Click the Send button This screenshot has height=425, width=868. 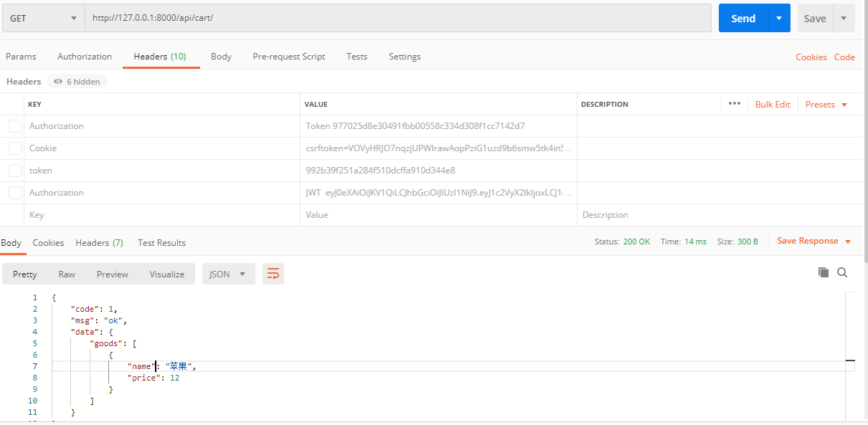(743, 18)
